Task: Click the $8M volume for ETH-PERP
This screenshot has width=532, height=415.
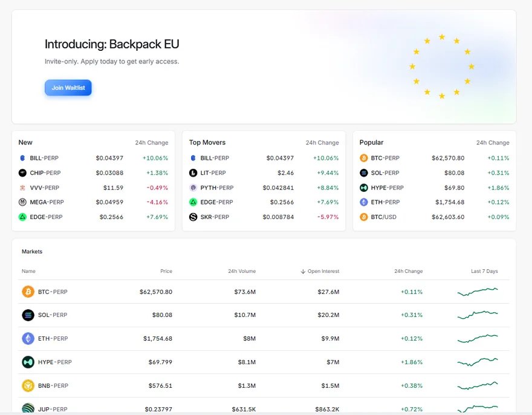Action: [x=249, y=338]
